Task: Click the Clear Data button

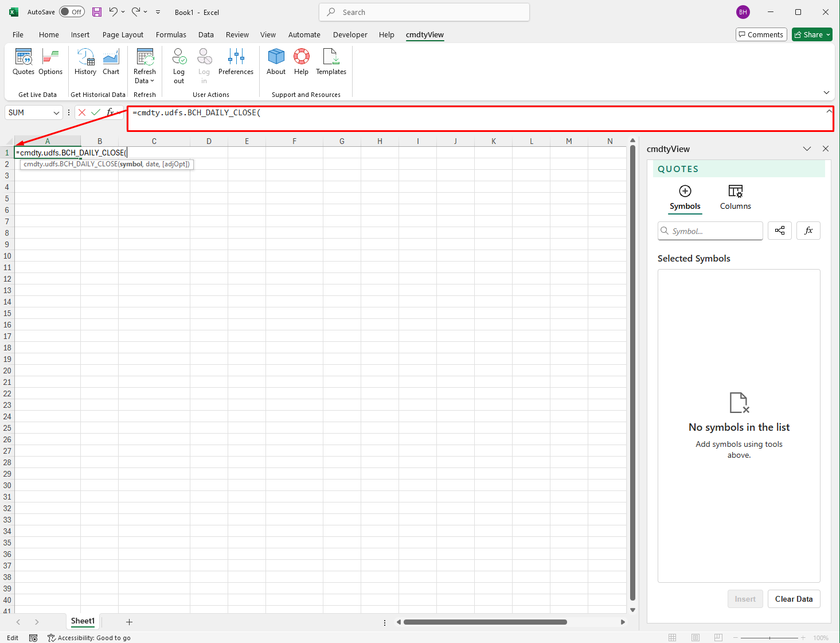Action: 794,599
